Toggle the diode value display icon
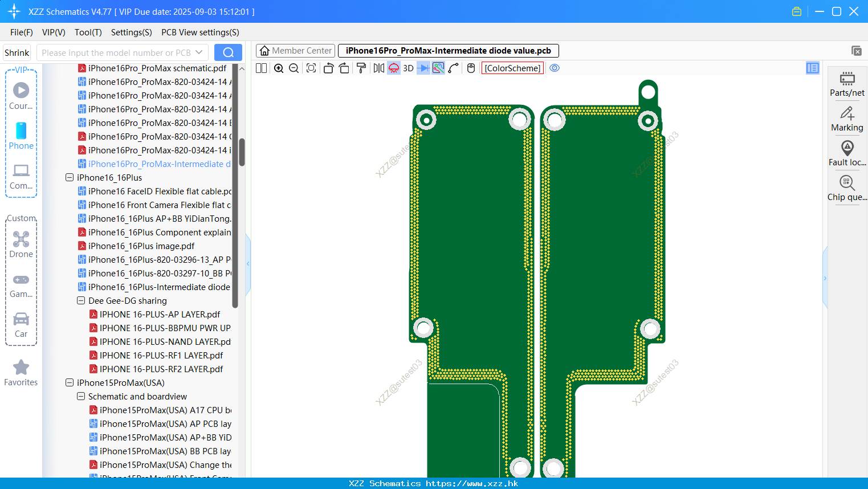The height and width of the screenshot is (489, 868). (x=423, y=68)
